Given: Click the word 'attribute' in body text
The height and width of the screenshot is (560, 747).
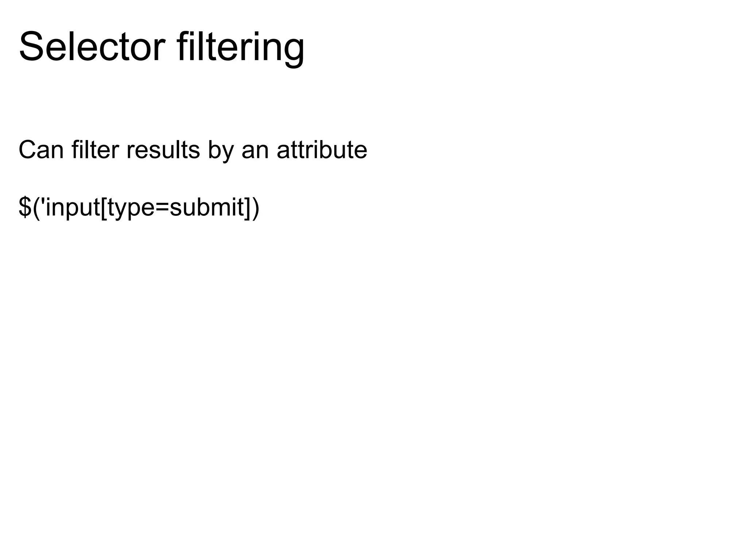Looking at the screenshot, I should click(x=322, y=149).
